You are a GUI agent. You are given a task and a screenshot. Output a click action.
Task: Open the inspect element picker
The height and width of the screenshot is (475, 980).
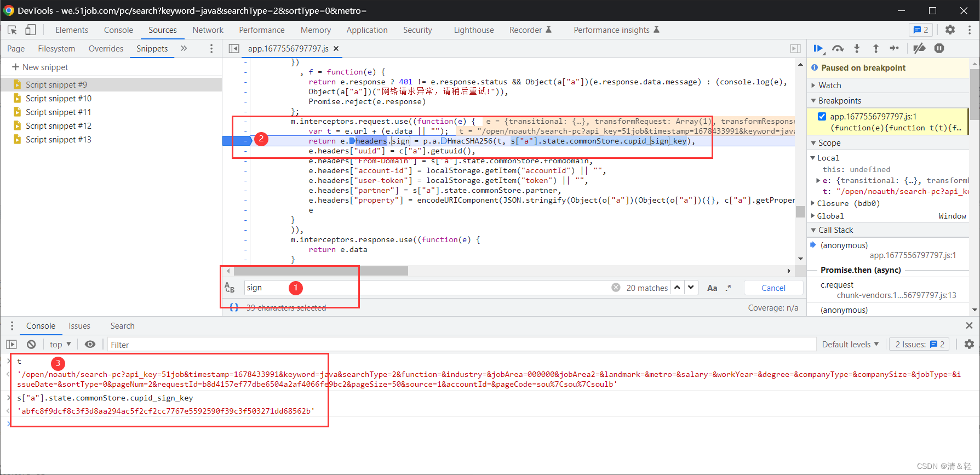tap(12, 30)
